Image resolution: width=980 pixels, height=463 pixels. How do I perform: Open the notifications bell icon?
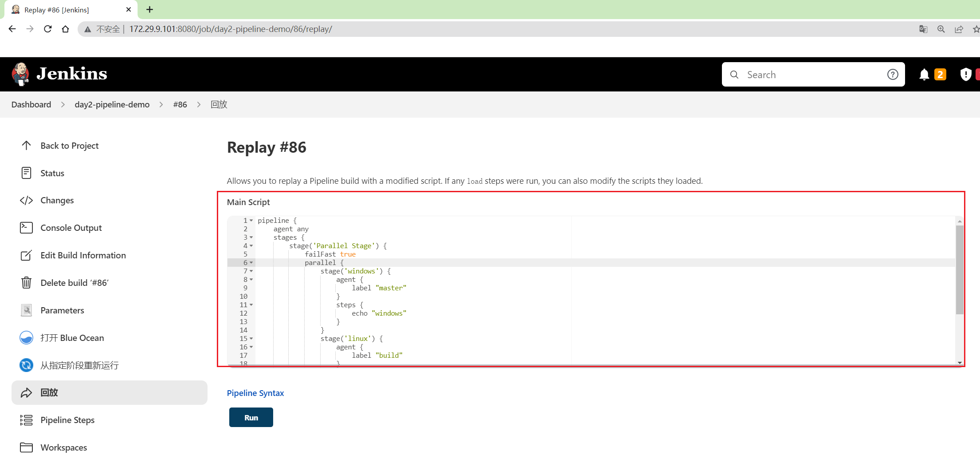pyautogui.click(x=924, y=75)
